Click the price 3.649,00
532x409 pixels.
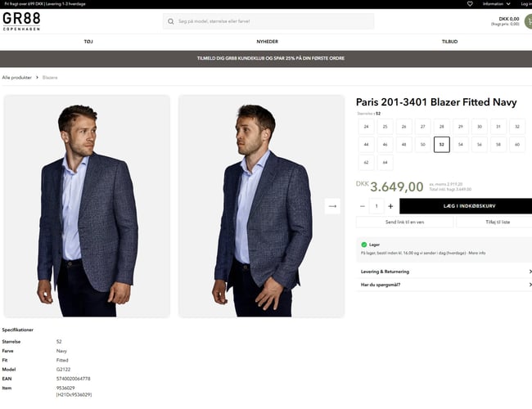[397, 187]
